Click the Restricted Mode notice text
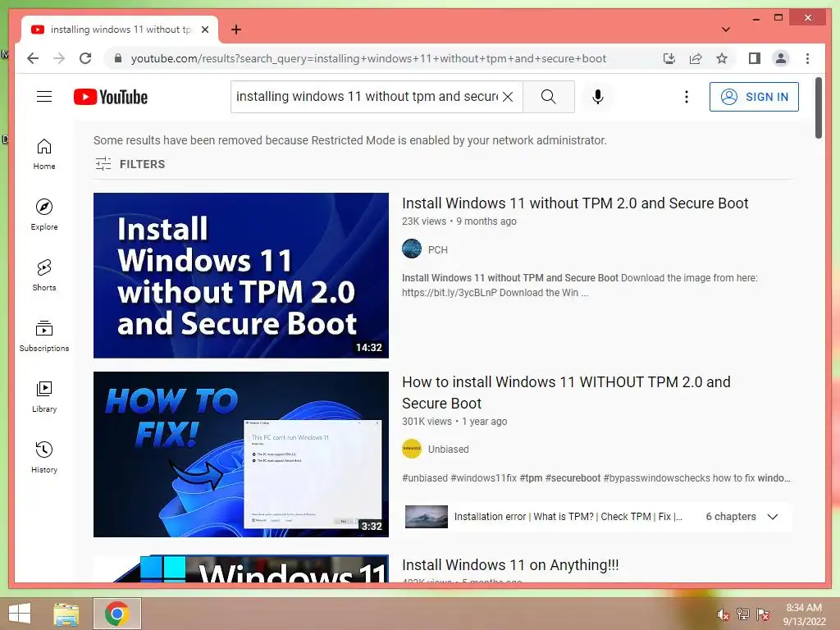This screenshot has width=840, height=630. point(349,140)
